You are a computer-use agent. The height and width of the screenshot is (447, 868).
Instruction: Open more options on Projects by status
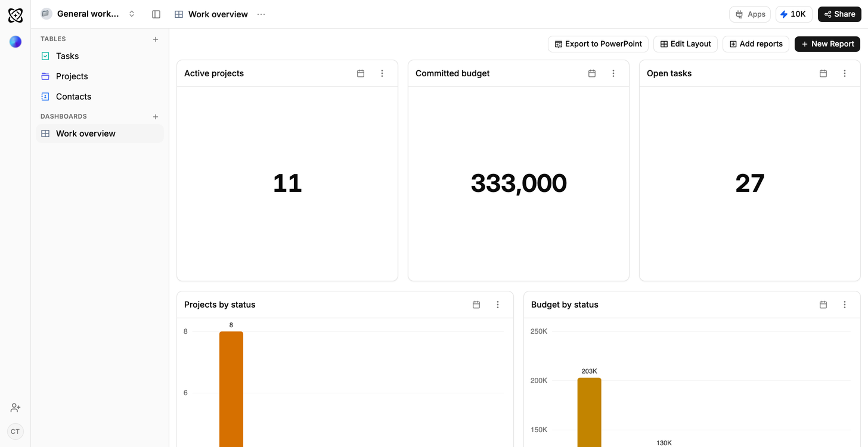(498, 305)
